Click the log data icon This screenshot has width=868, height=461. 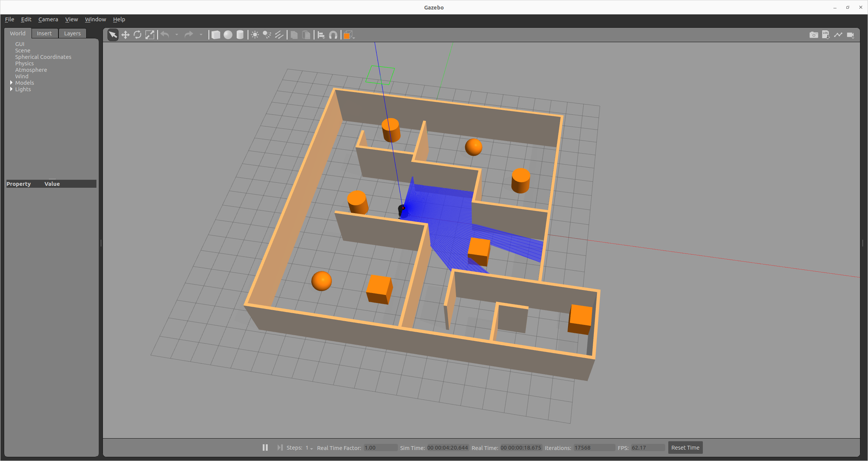tap(826, 35)
